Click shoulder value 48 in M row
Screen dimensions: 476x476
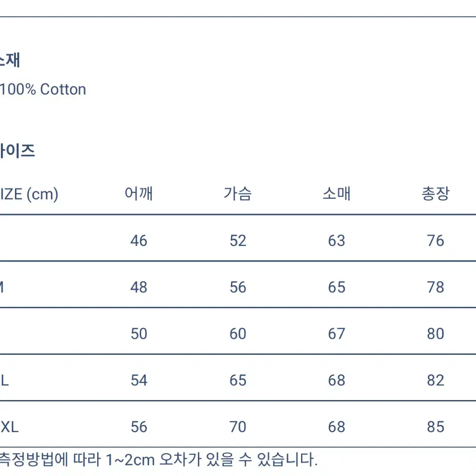[139, 287]
